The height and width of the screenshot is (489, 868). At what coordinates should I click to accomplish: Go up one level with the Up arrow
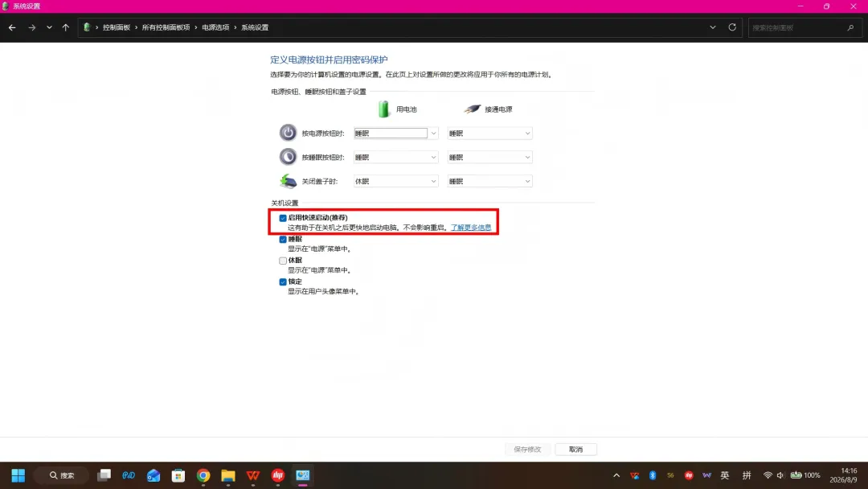coord(66,27)
